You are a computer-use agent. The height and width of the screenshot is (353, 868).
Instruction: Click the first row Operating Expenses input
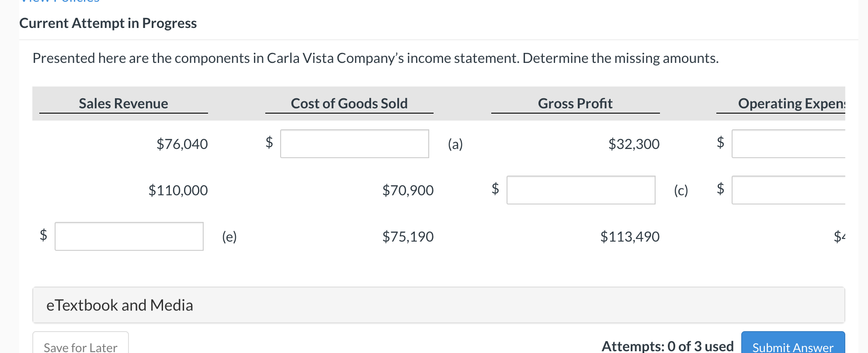pyautogui.click(x=800, y=143)
